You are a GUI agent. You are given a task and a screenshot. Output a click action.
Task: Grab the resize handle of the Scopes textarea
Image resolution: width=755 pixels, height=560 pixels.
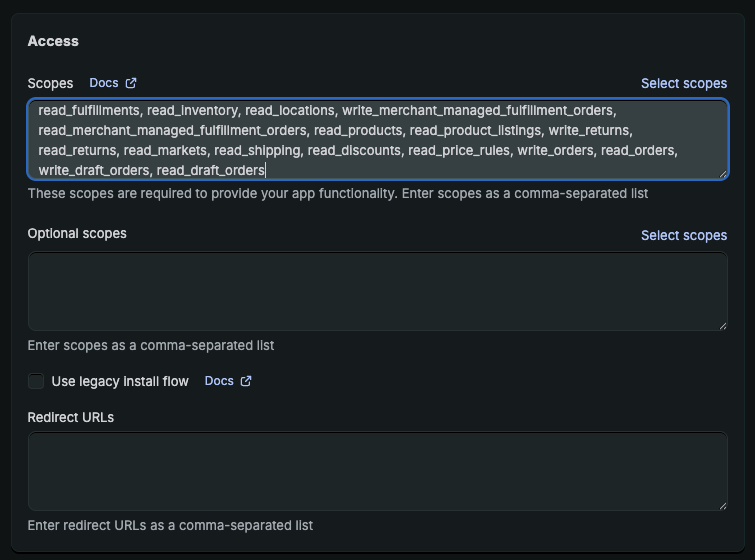[722, 174]
